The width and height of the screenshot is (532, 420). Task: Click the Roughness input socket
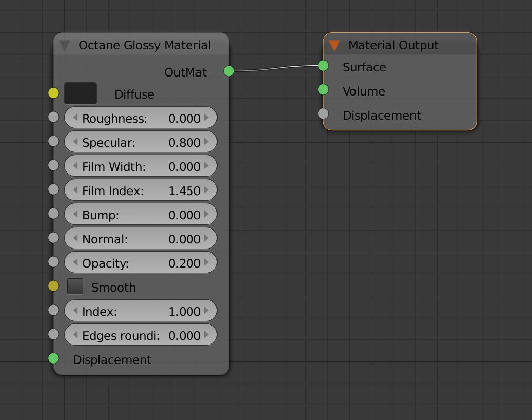pyautogui.click(x=53, y=117)
